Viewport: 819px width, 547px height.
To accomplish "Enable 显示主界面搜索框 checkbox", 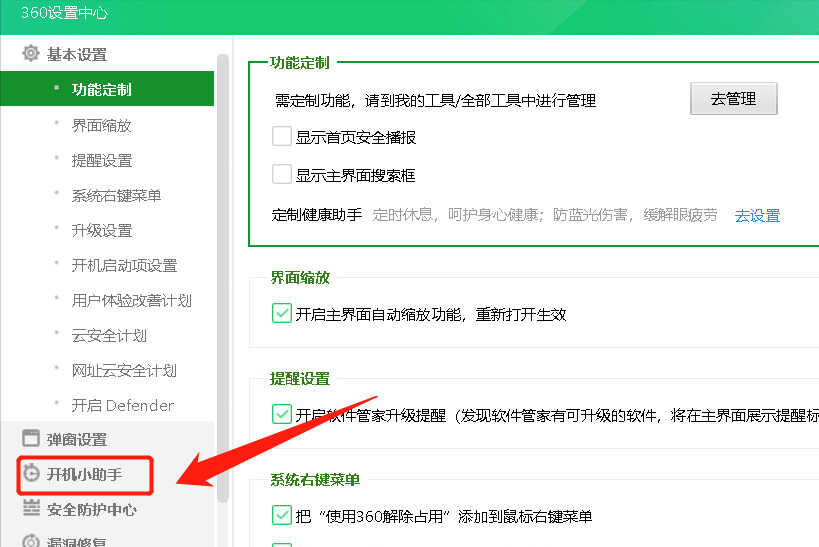I will pyautogui.click(x=282, y=174).
